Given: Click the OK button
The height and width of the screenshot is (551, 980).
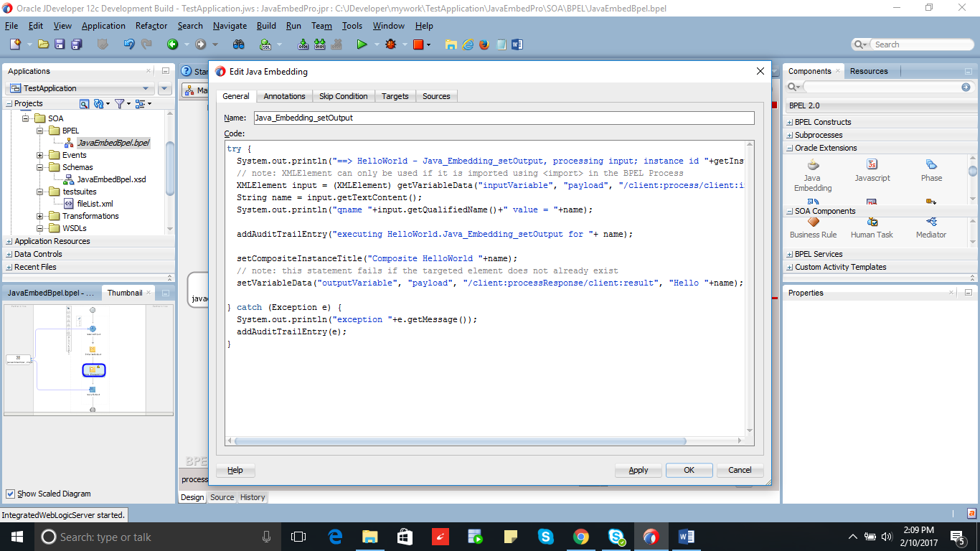Looking at the screenshot, I should pyautogui.click(x=688, y=470).
